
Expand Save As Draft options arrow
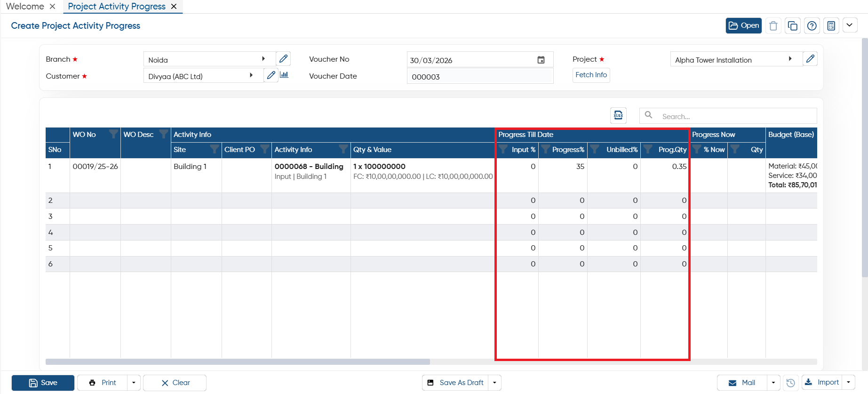pos(494,383)
